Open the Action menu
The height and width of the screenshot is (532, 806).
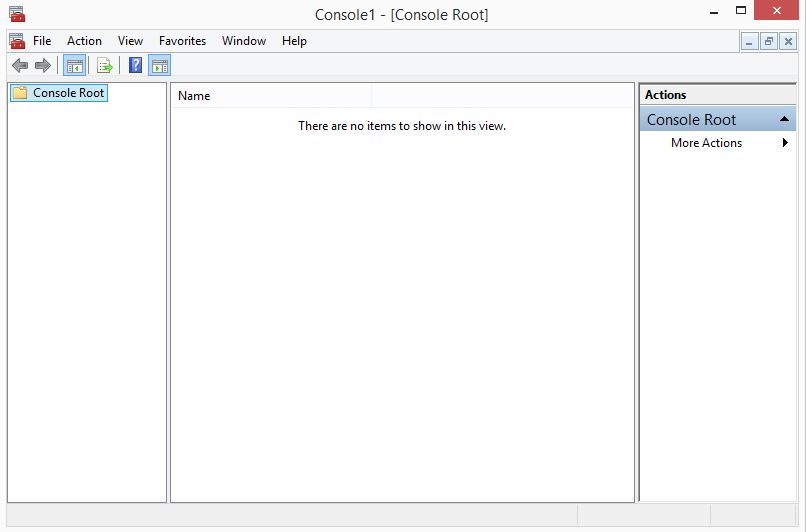tap(84, 41)
